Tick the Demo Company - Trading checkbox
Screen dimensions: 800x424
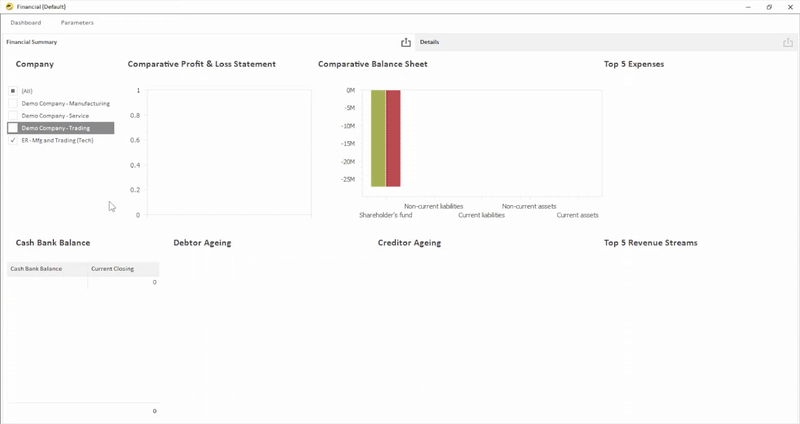(13, 128)
